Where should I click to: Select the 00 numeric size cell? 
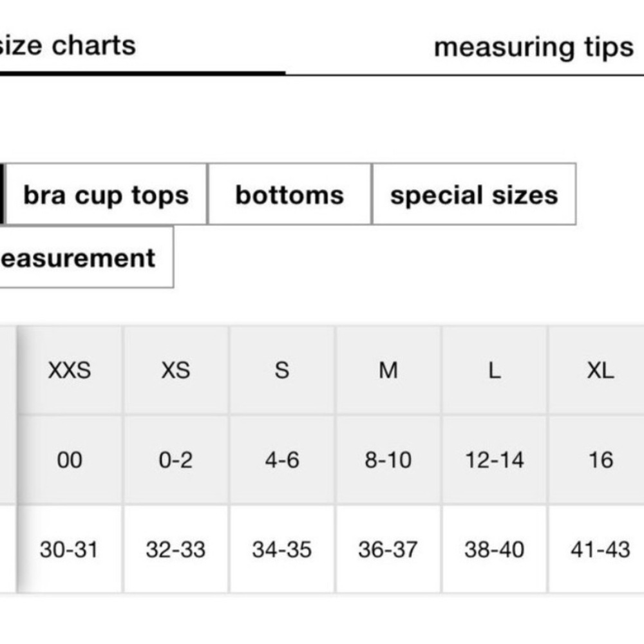[70, 460]
